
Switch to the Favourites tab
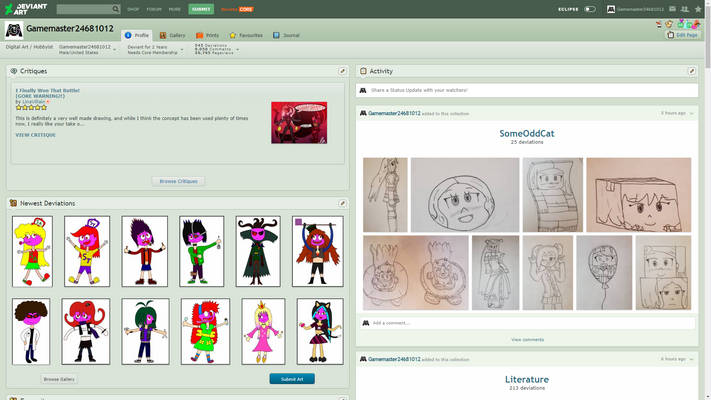(x=246, y=35)
